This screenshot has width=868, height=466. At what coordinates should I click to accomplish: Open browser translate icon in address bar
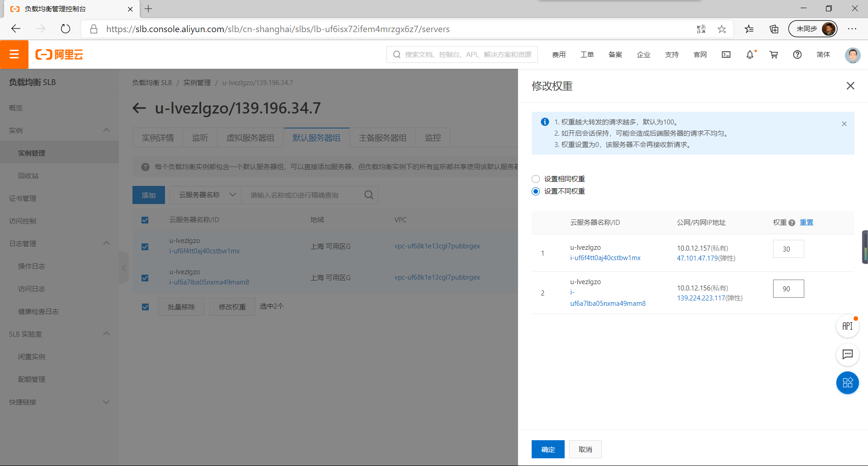click(701, 29)
